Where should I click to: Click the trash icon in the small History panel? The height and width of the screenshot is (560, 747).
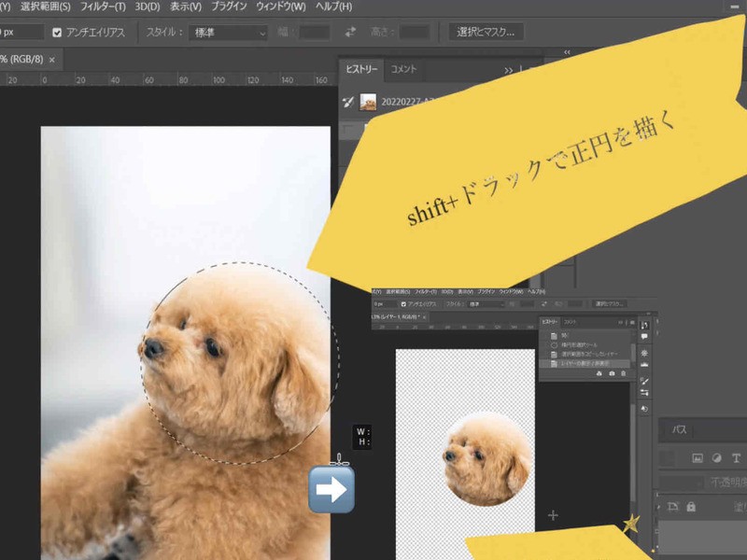[x=624, y=373]
